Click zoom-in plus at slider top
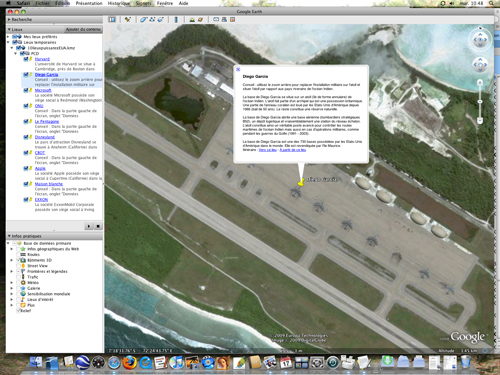The height and width of the screenshot is (375, 500). 480,82
